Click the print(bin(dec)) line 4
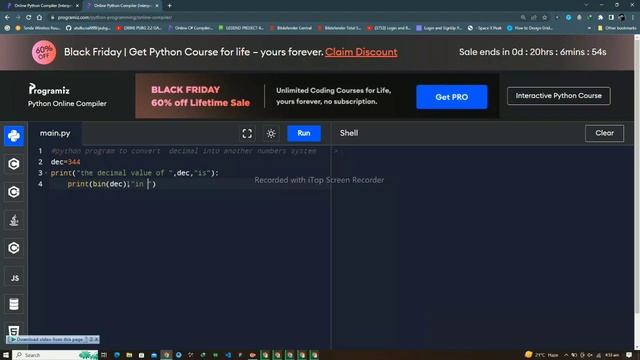 (x=111, y=184)
